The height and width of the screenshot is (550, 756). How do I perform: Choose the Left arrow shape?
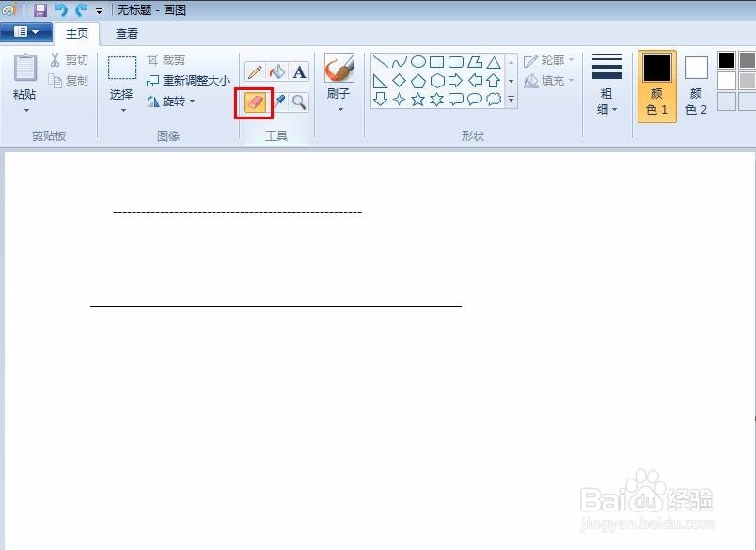coord(475,81)
